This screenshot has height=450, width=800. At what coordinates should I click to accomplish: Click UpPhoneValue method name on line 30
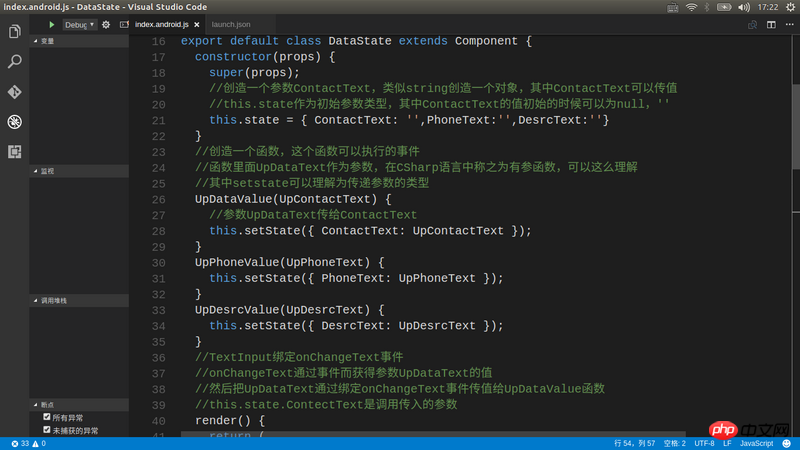[237, 262]
